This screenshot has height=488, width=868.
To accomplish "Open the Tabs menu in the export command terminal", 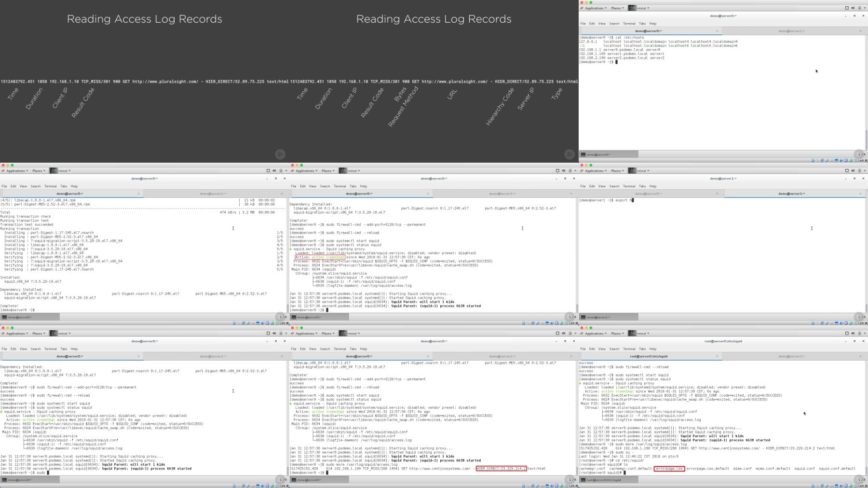I will [642, 186].
